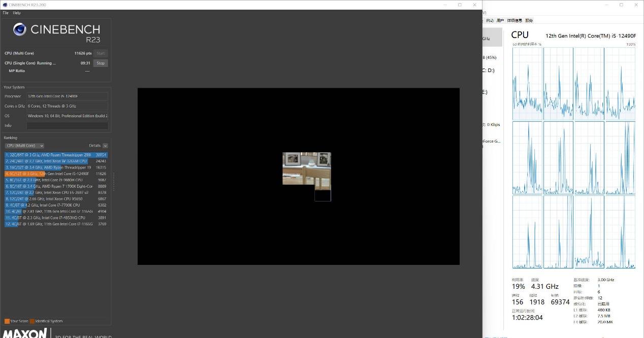Click the orange Your Score legend swatch

pyautogui.click(x=7, y=321)
